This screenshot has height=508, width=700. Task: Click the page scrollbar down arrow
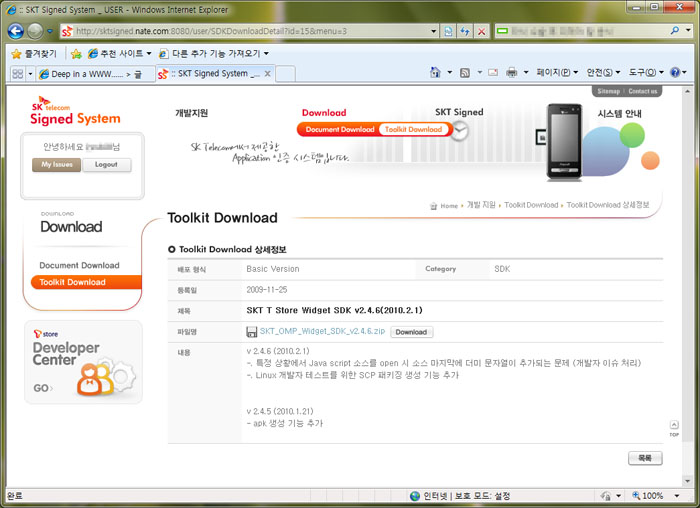[x=688, y=481]
